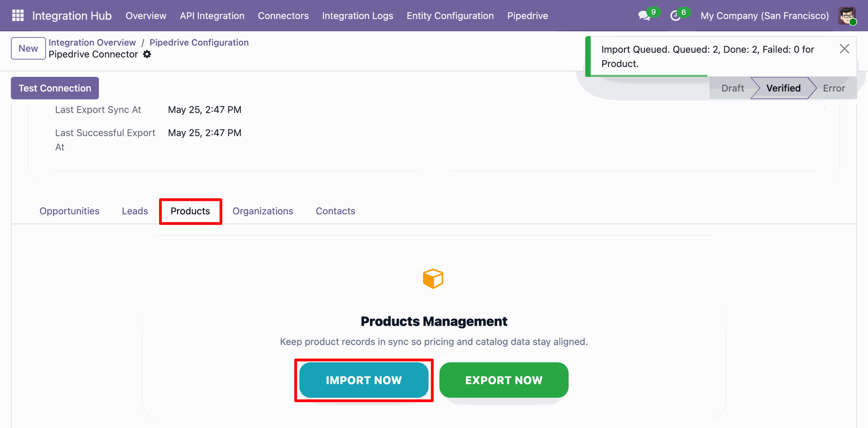
Task: Click the Integration Hub app title
Action: (72, 16)
